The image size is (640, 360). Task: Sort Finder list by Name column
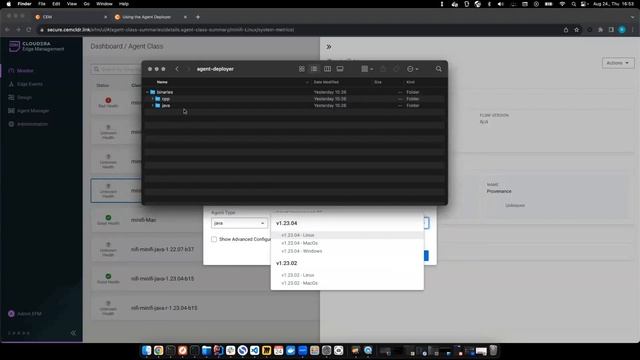tap(162, 82)
